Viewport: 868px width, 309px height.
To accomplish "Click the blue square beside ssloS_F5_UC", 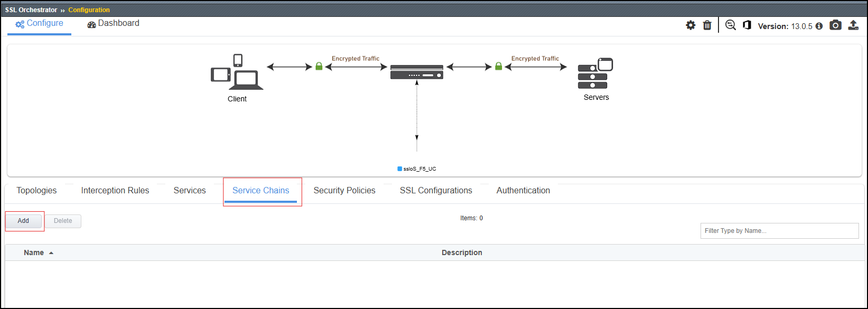I will (x=400, y=169).
